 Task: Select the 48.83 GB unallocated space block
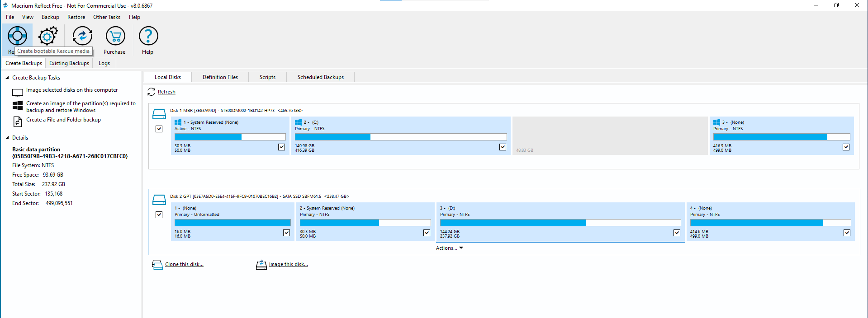click(x=610, y=136)
